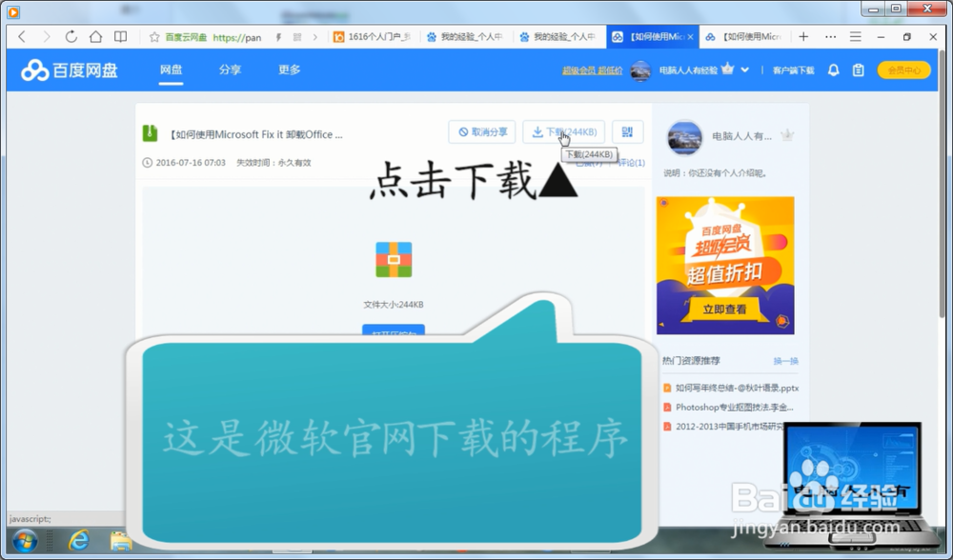Click the 百度网盘 logo

pyautogui.click(x=70, y=70)
